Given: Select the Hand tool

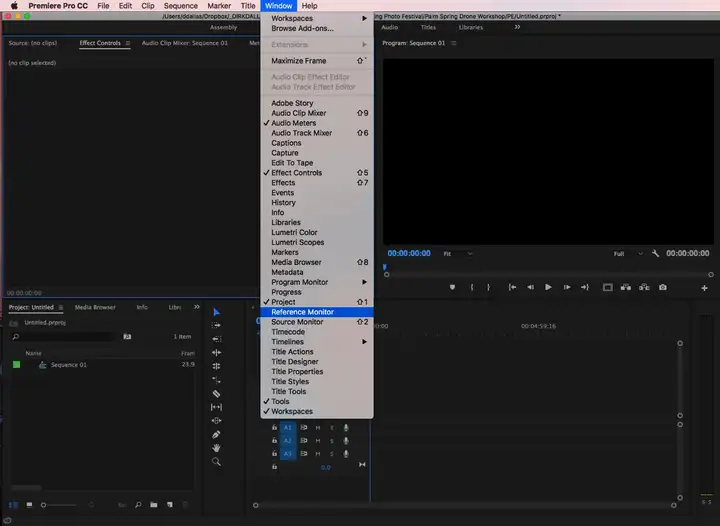Looking at the screenshot, I should 216,448.
